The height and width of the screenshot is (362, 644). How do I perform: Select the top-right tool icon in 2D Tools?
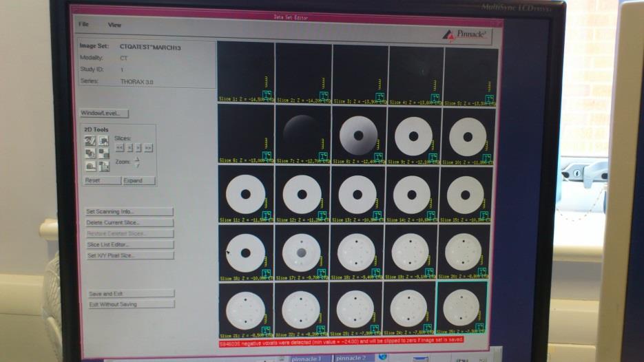[103, 142]
